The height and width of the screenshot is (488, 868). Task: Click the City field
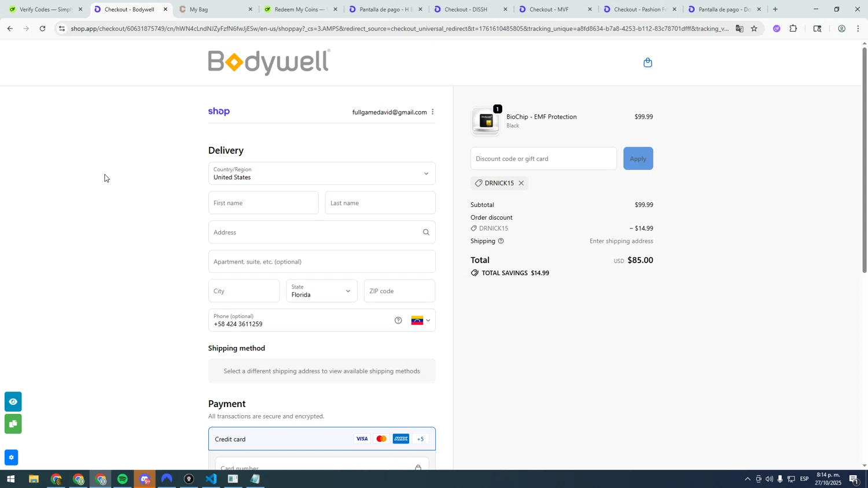tap(244, 291)
